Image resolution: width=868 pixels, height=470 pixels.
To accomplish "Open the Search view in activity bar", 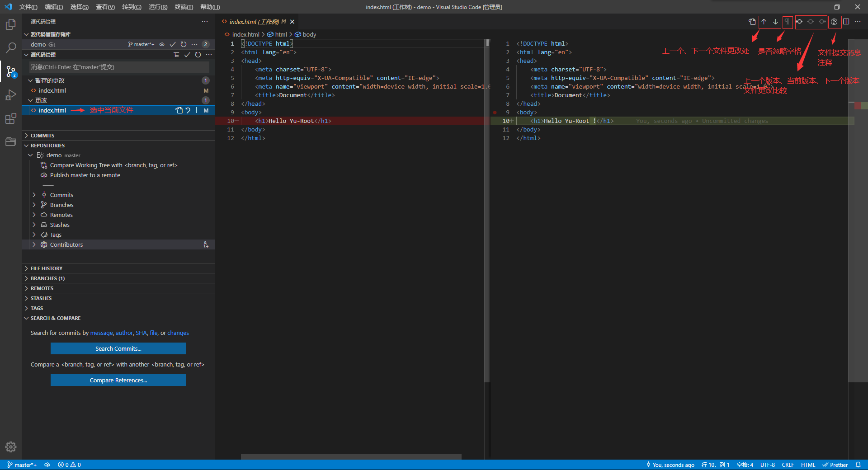I will point(11,47).
